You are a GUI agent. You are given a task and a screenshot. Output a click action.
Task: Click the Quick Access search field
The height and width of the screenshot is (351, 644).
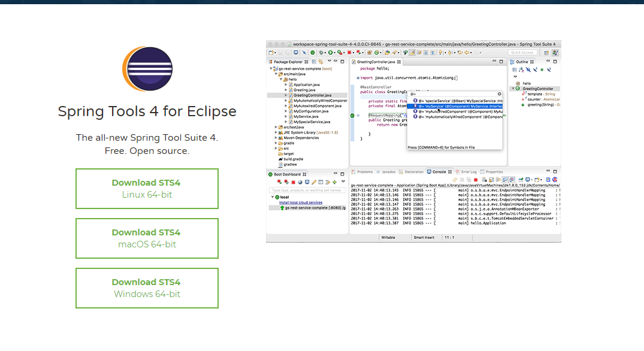522,53
